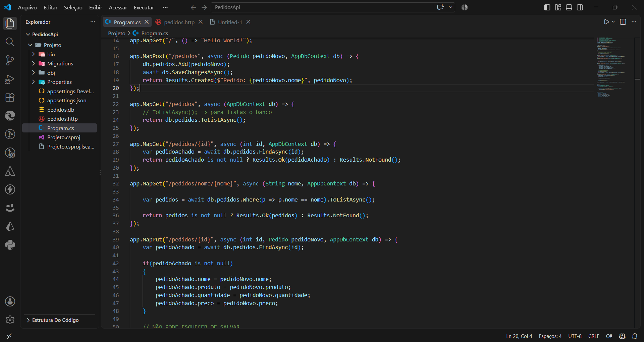Open Projeto.csproj file in explorer
644x342 pixels.
pyautogui.click(x=64, y=137)
